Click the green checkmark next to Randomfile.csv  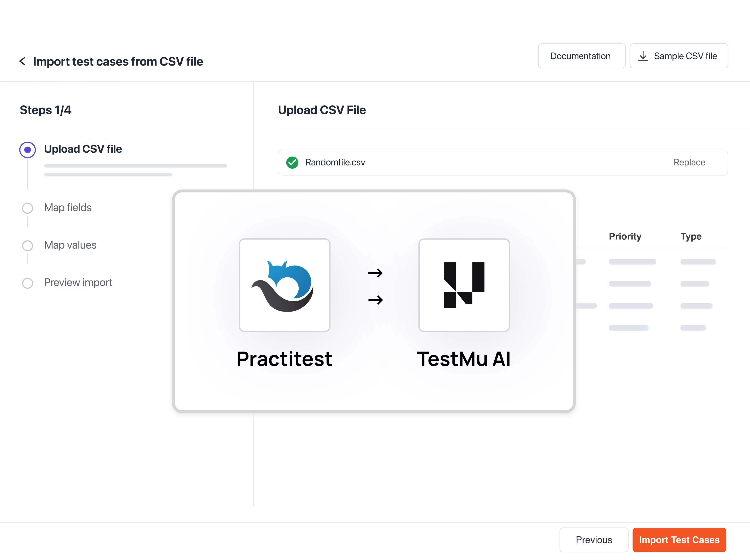(x=292, y=163)
